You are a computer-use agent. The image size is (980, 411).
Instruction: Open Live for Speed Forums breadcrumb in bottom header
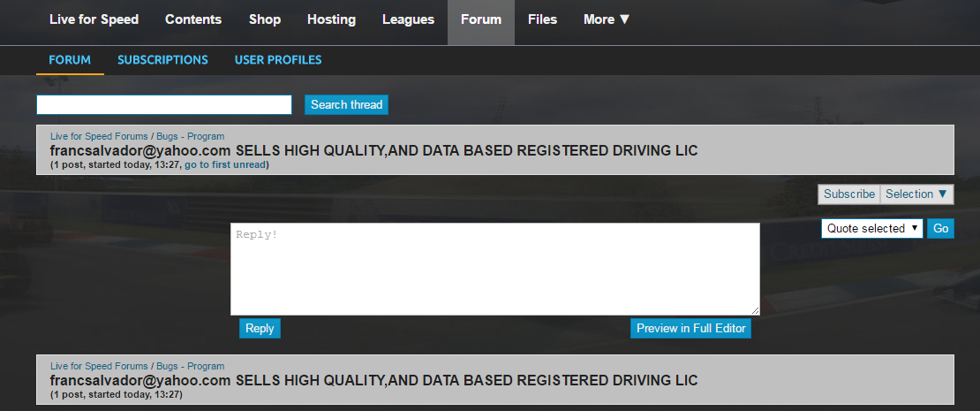pos(99,366)
